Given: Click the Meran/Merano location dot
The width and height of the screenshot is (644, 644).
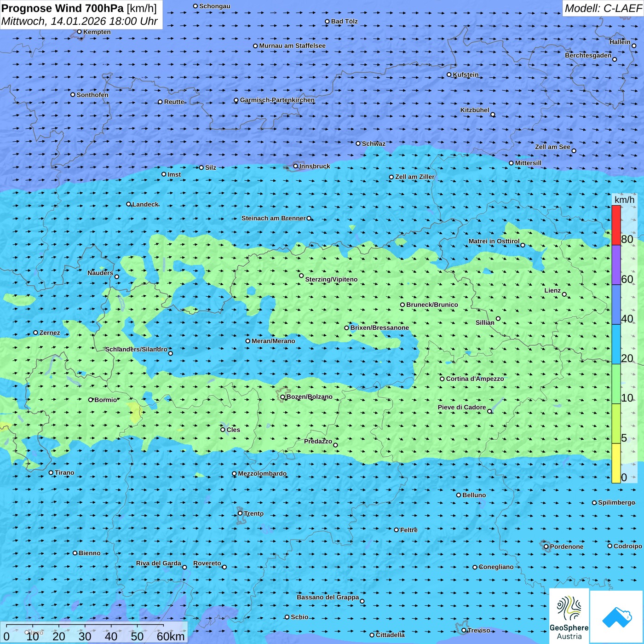Looking at the screenshot, I should (247, 341).
